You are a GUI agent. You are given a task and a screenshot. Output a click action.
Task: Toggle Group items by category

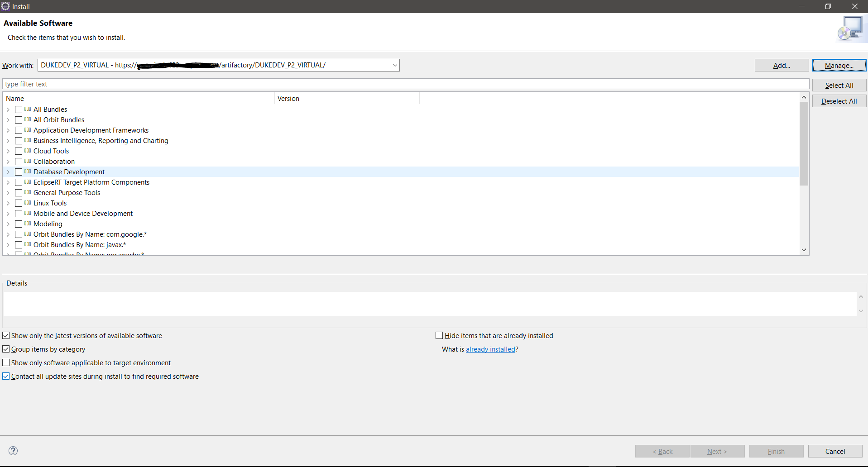(6, 349)
